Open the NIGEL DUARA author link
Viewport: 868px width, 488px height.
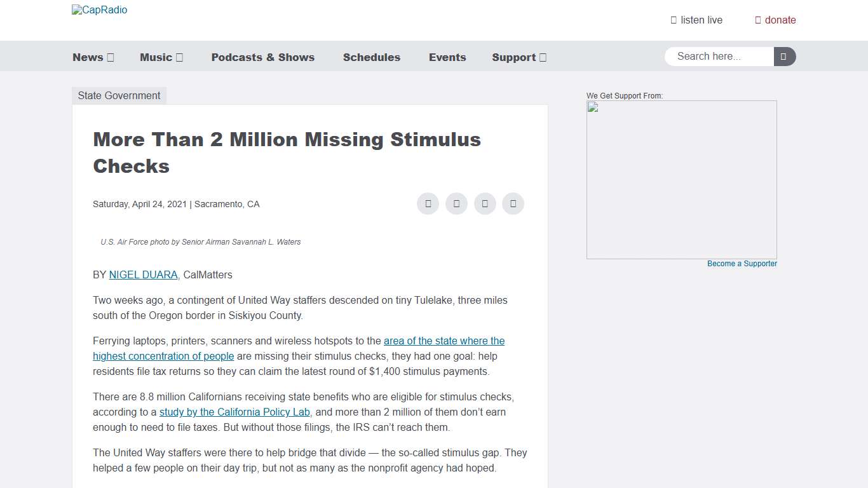pos(143,274)
